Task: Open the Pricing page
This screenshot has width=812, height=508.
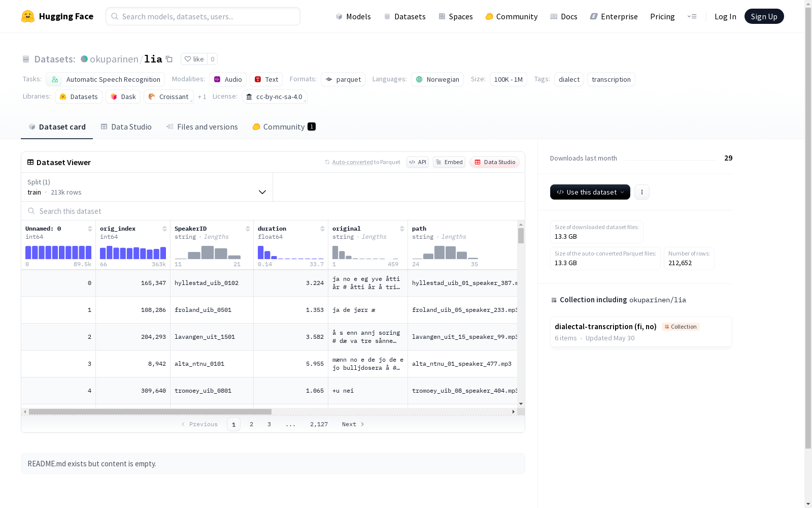Action: 662,16
